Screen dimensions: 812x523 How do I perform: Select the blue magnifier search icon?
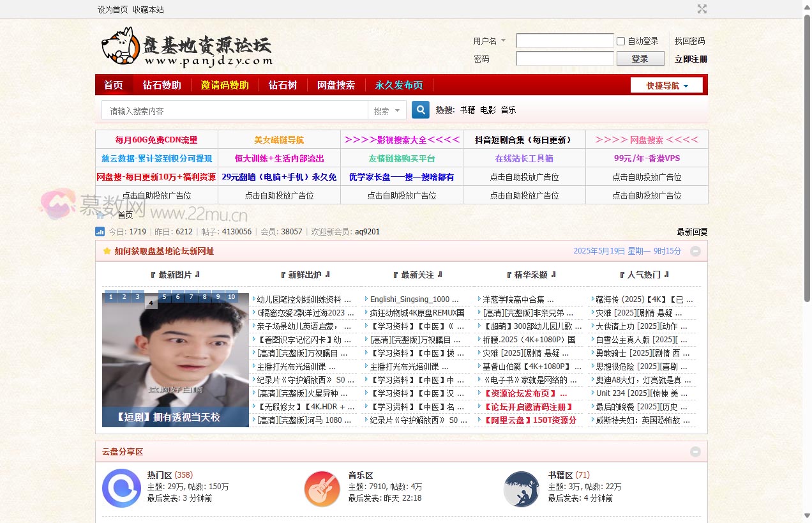[420, 110]
